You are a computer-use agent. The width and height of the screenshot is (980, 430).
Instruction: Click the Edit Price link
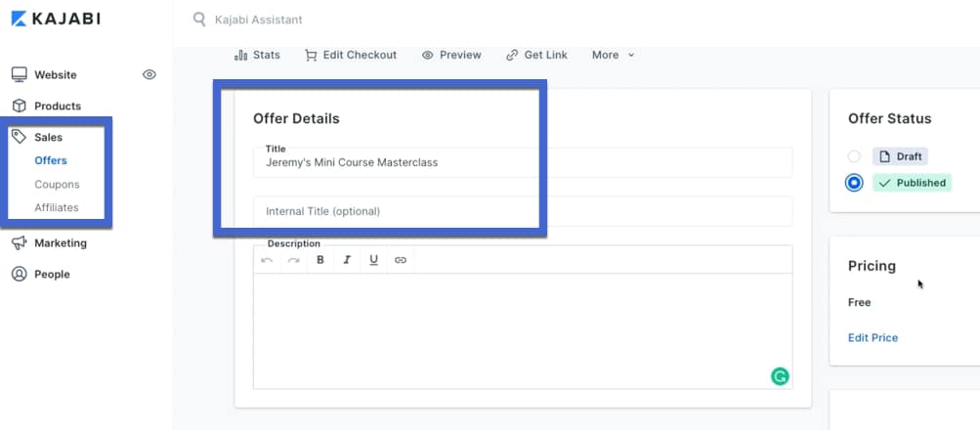coord(873,337)
